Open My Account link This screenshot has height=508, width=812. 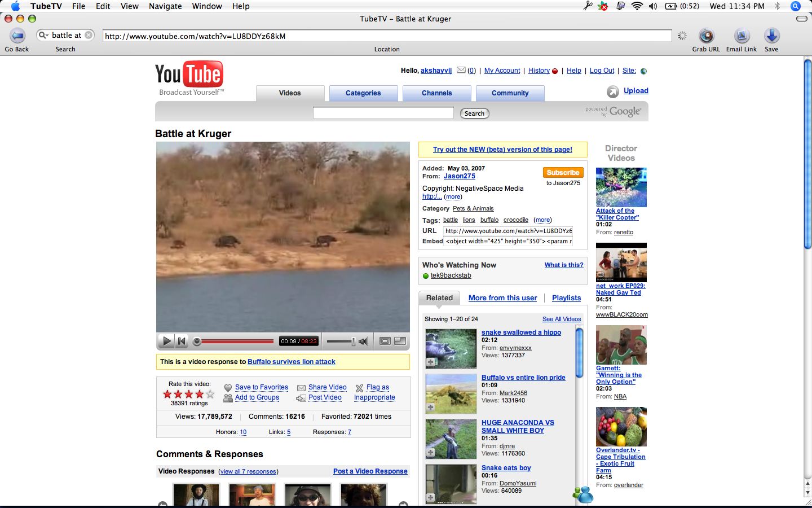502,71
